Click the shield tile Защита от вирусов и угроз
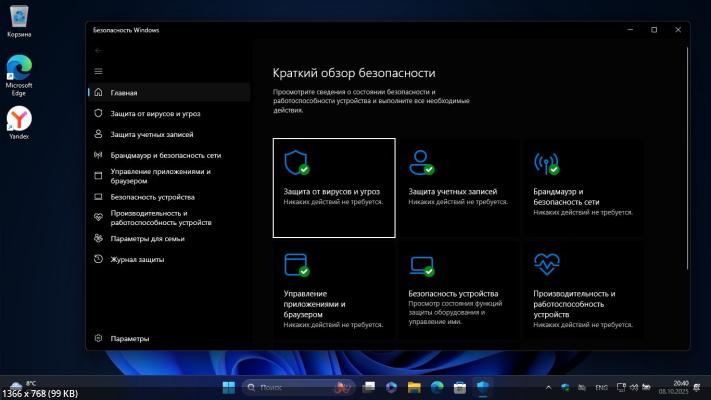This screenshot has height=400, width=711. click(x=334, y=187)
